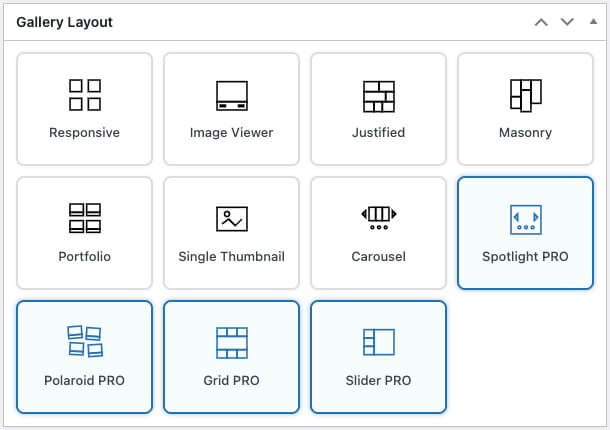Pick the Slider PRO layout icon
This screenshot has width=610, height=430.
coord(379,342)
